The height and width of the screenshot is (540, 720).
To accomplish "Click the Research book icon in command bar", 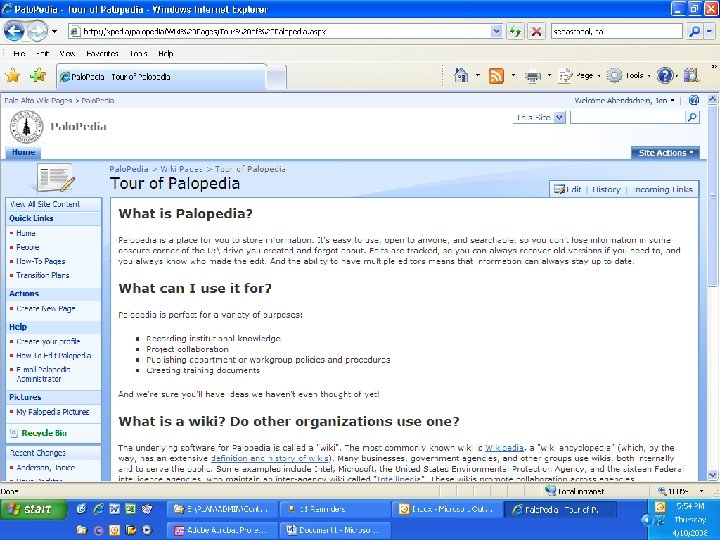I will [692, 76].
